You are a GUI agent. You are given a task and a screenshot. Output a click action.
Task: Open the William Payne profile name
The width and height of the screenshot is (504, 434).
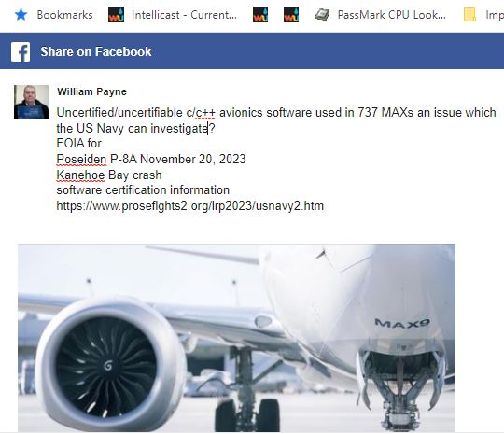91,91
